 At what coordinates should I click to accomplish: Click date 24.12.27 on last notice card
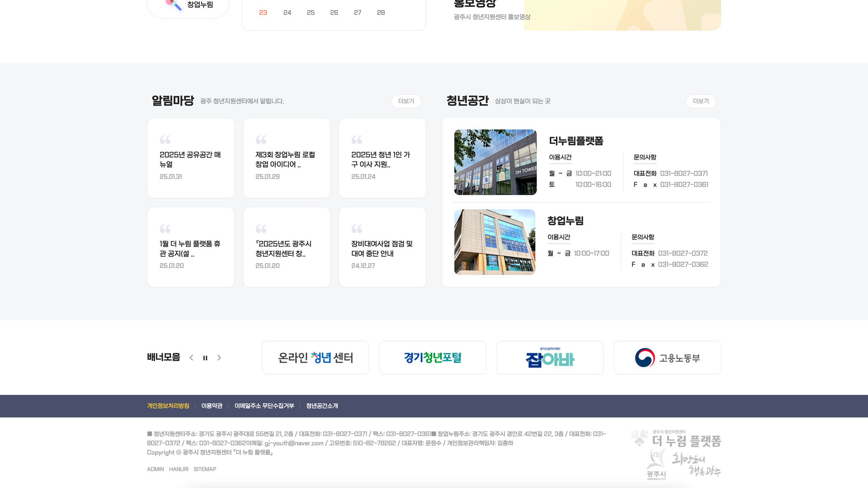point(363,266)
